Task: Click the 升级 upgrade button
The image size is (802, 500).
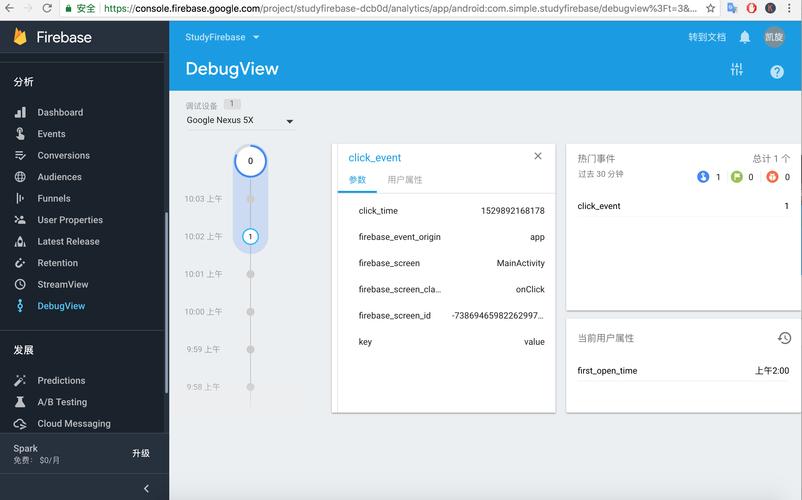Action: 141,453
